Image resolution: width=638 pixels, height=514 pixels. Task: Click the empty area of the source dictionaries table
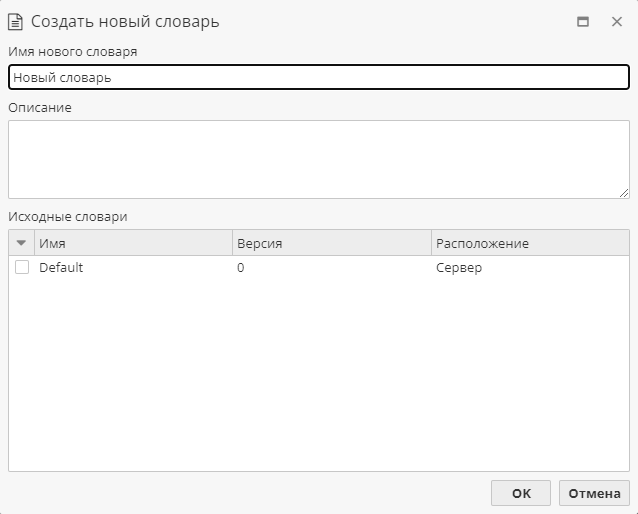point(319,374)
